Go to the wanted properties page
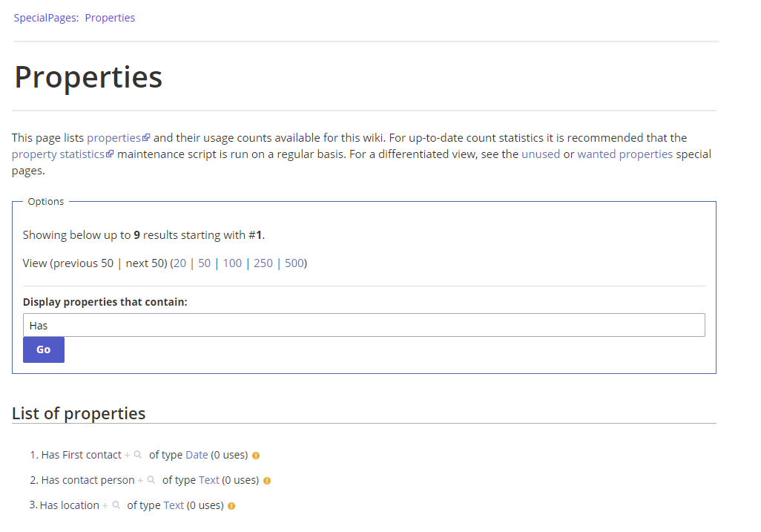 point(625,154)
